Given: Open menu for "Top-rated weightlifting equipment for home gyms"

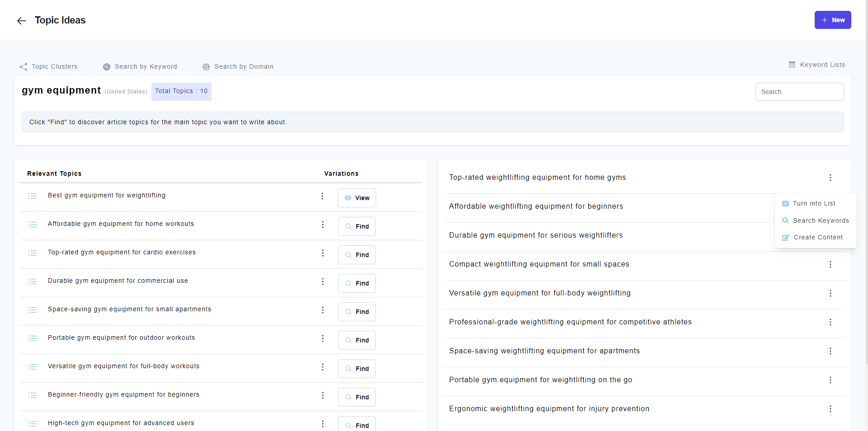Looking at the screenshot, I should [x=831, y=178].
